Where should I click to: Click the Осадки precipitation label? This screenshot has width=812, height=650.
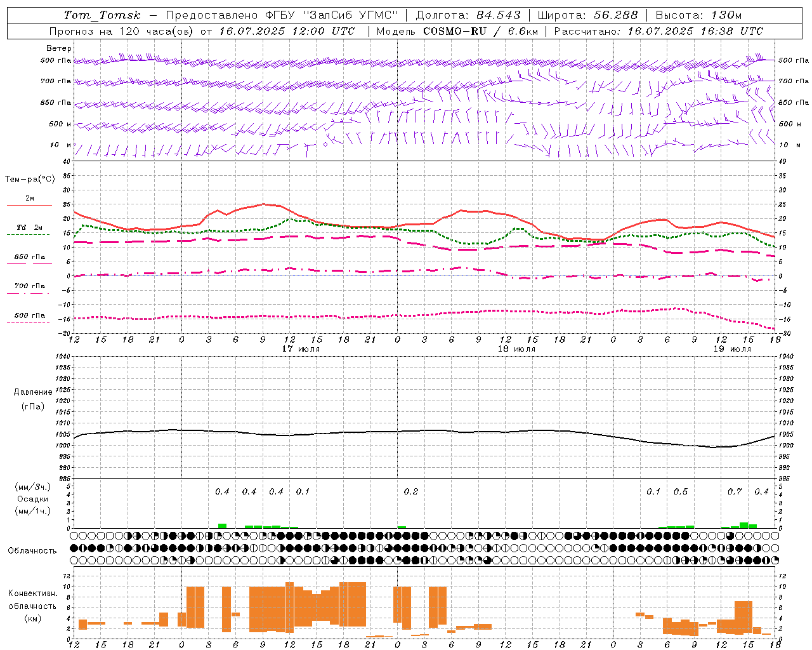pos(33,499)
